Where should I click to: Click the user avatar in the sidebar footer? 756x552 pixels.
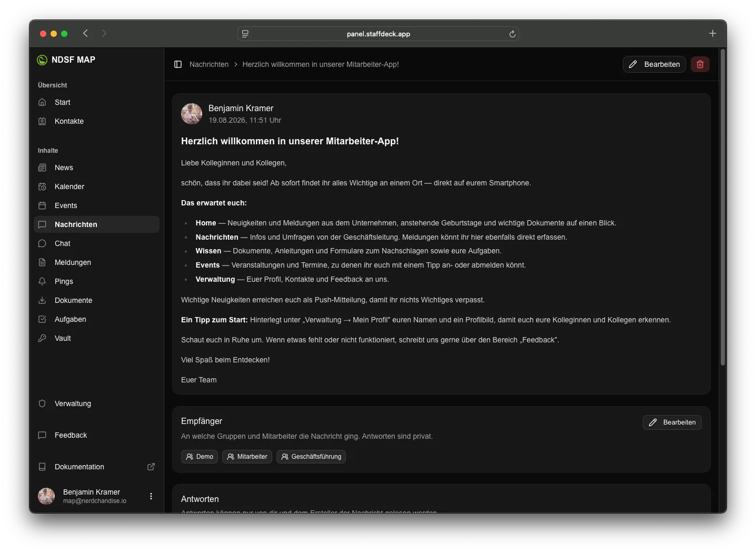coord(46,496)
